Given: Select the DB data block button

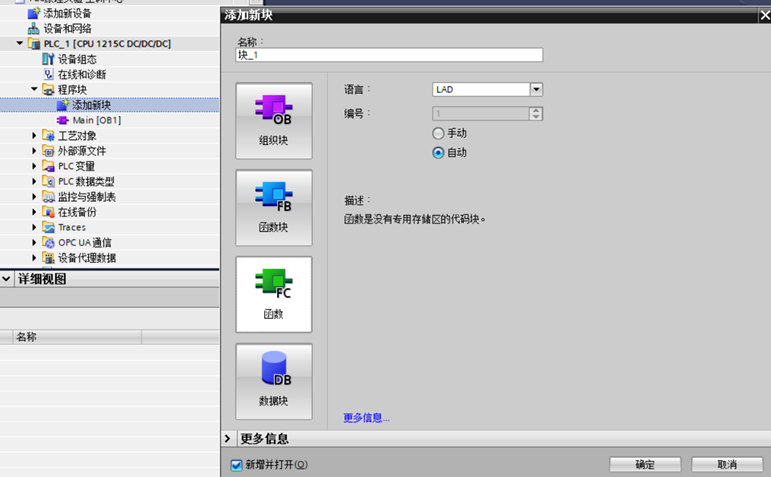Looking at the screenshot, I should click(x=274, y=382).
